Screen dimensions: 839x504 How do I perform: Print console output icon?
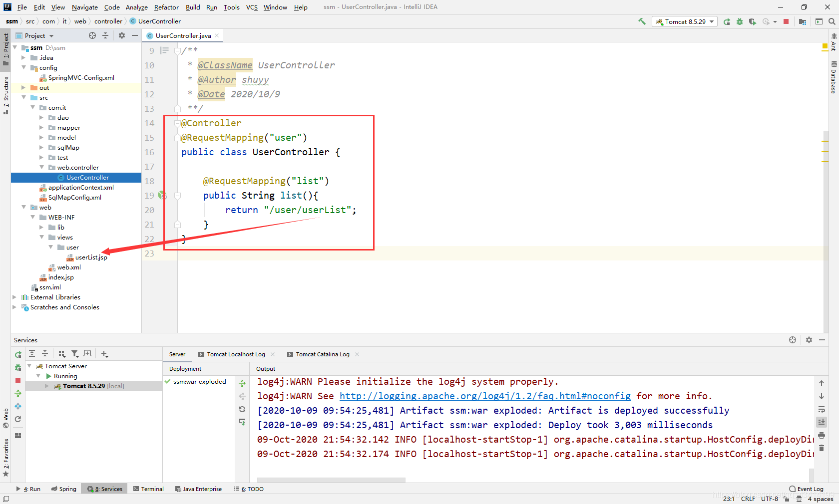click(822, 435)
